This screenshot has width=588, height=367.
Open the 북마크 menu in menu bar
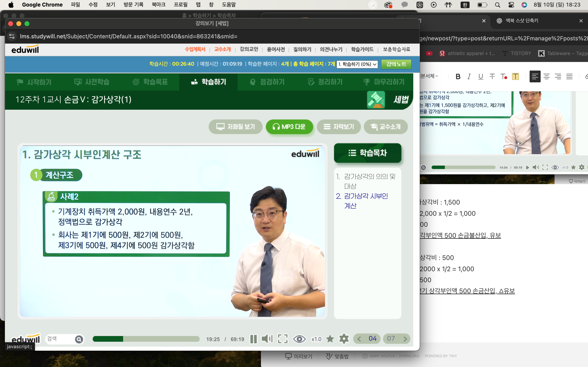158,5
